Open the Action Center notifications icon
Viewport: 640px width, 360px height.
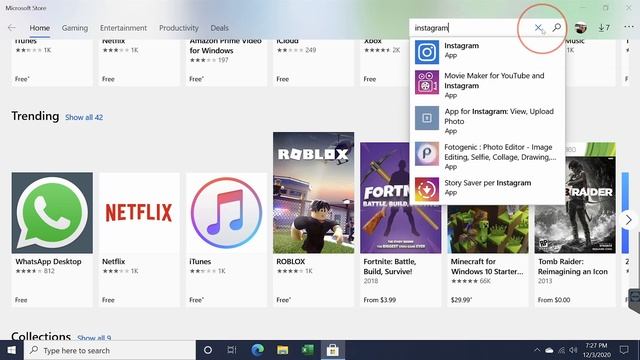(x=624, y=350)
